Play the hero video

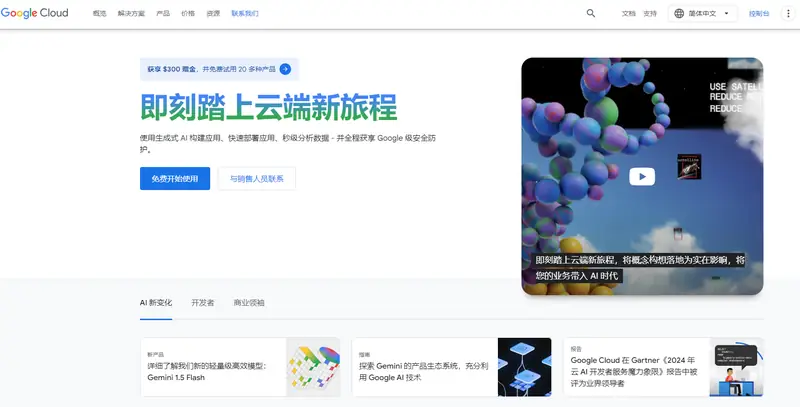pyautogui.click(x=642, y=176)
